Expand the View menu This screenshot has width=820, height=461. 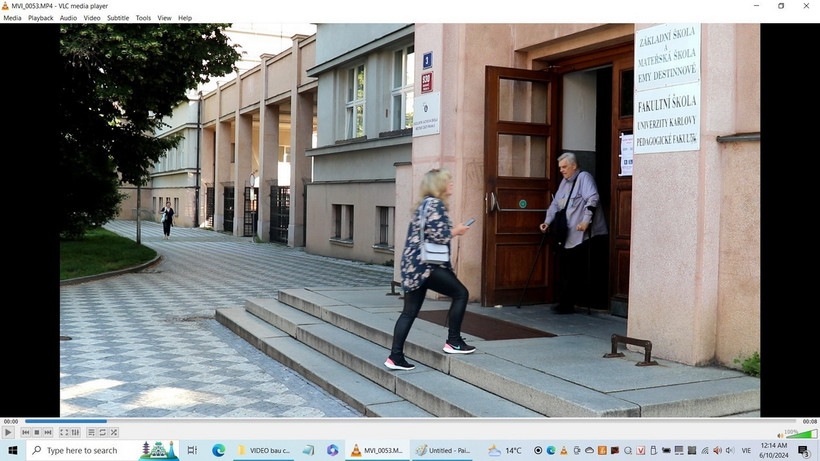(x=164, y=18)
